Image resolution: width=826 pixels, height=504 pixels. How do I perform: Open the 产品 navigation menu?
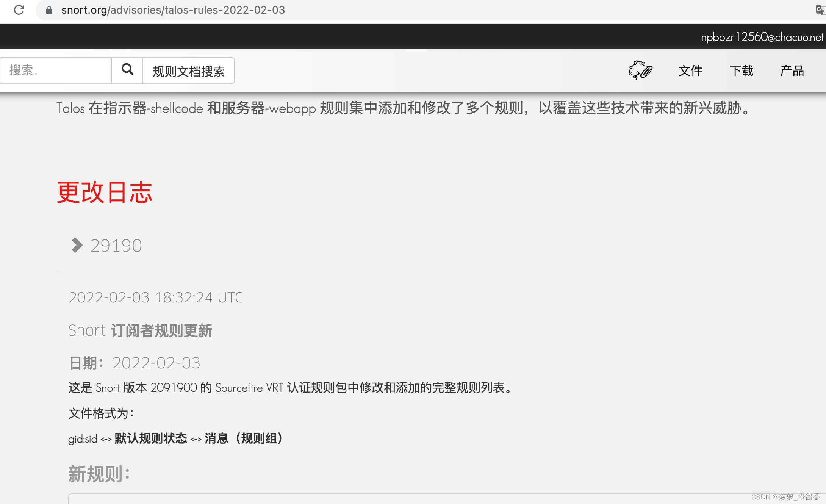click(792, 71)
